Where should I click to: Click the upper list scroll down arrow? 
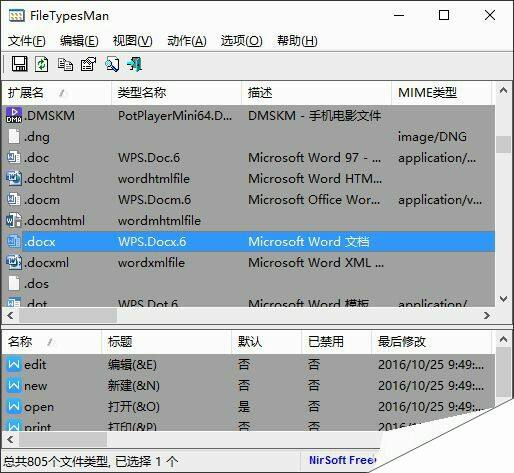[503, 299]
